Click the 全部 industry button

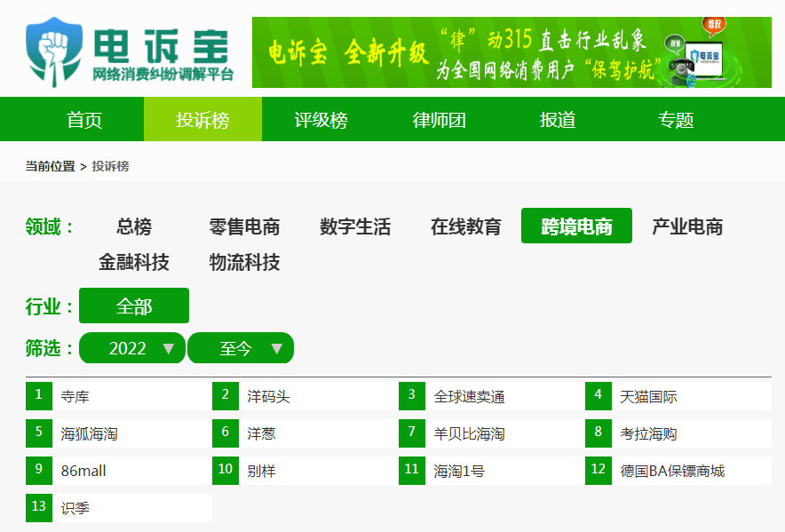point(134,306)
